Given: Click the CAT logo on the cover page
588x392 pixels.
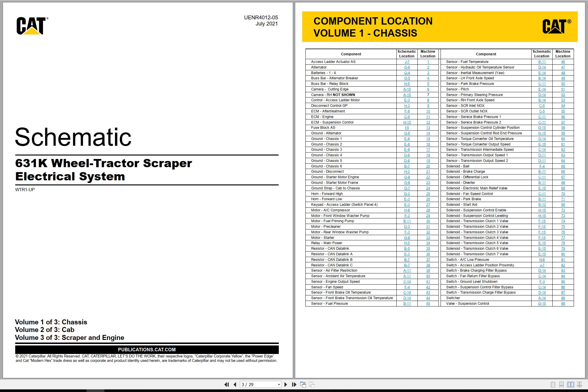Looking at the screenshot, I should (32, 26).
